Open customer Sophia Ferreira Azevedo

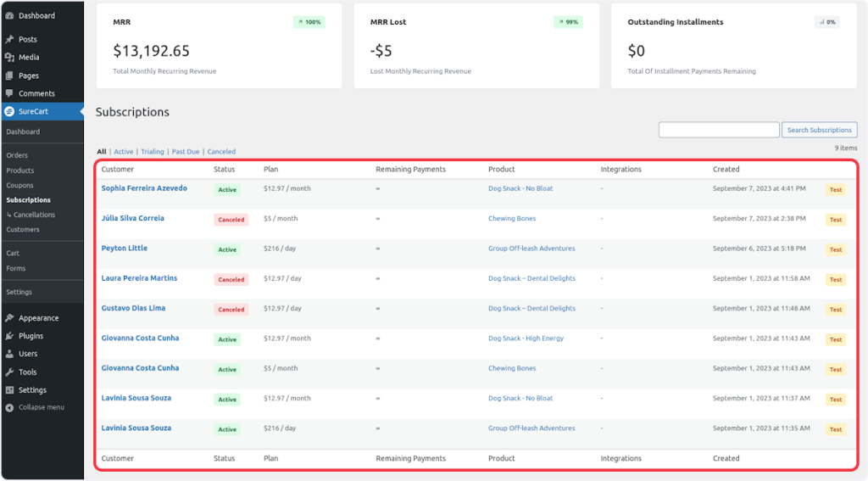coord(144,188)
